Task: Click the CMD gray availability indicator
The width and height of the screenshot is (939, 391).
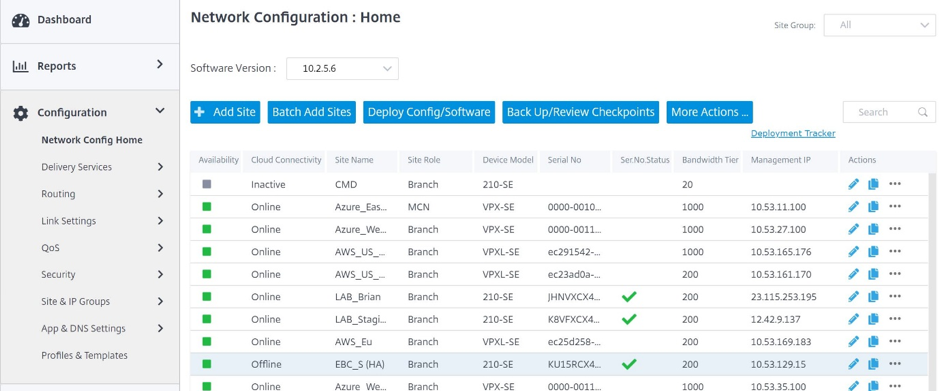Action: pos(207,184)
